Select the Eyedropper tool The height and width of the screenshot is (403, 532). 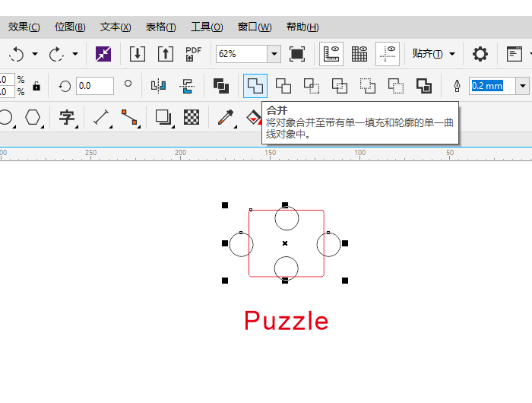click(x=225, y=117)
